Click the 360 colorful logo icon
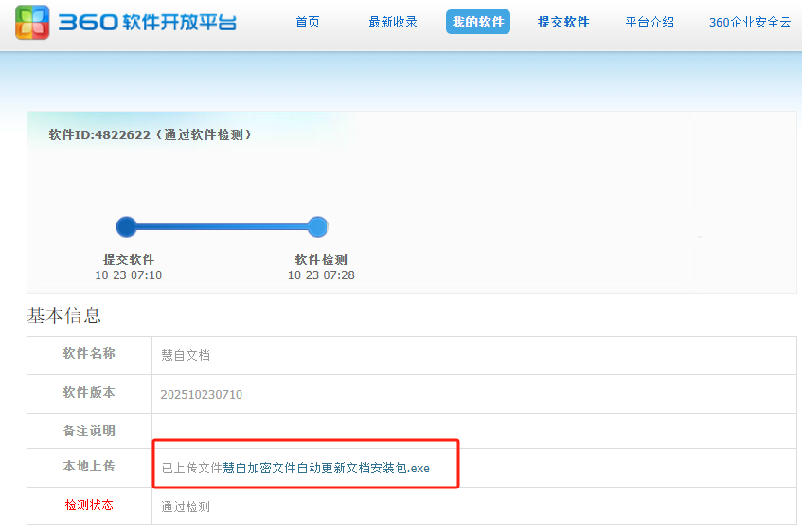802x532 pixels. (32, 22)
